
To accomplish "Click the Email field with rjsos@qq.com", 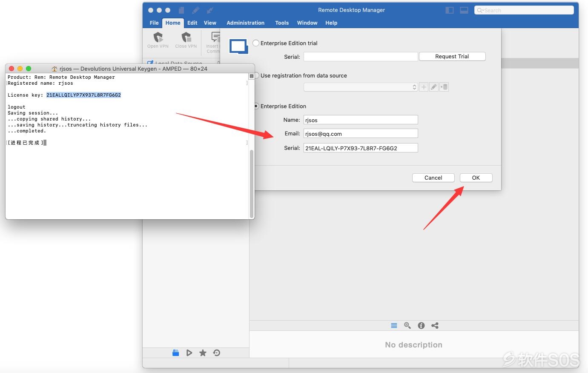I will (361, 134).
